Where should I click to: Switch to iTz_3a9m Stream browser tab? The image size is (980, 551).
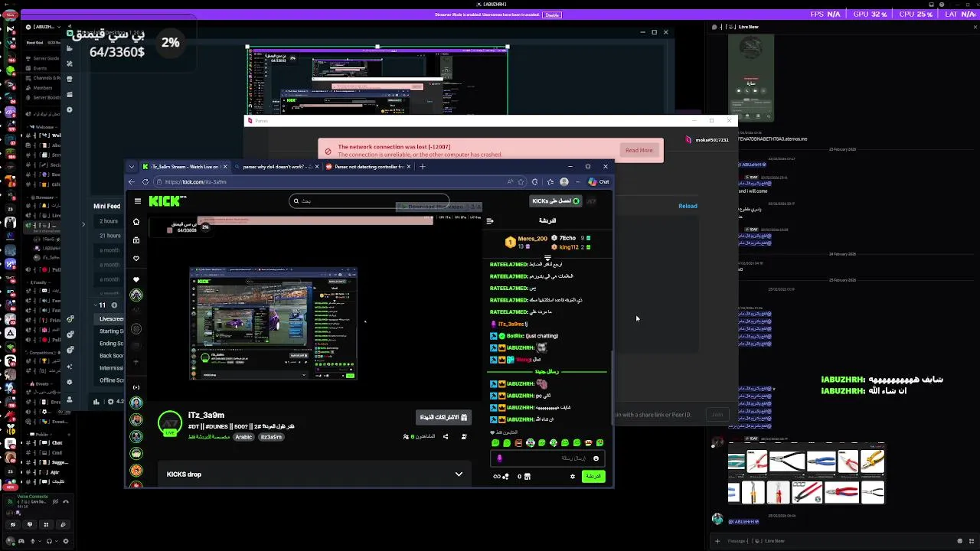(x=185, y=166)
